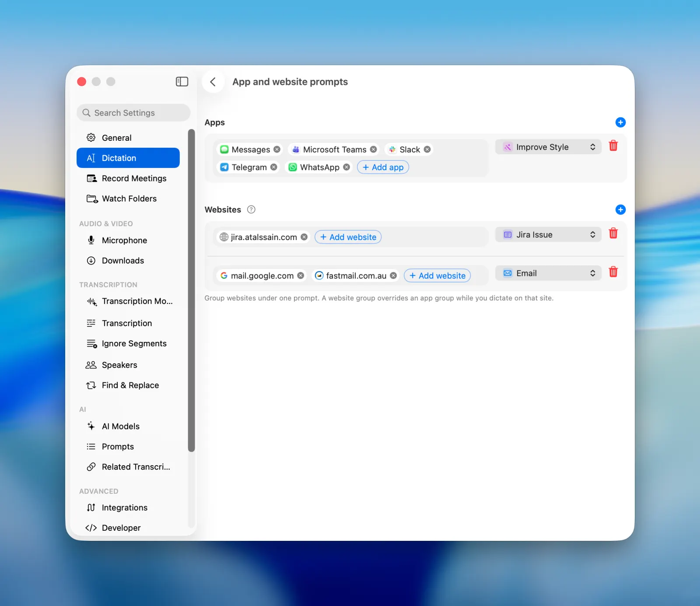Delete the Jira Issue website group
The image size is (700, 606).
point(613,233)
